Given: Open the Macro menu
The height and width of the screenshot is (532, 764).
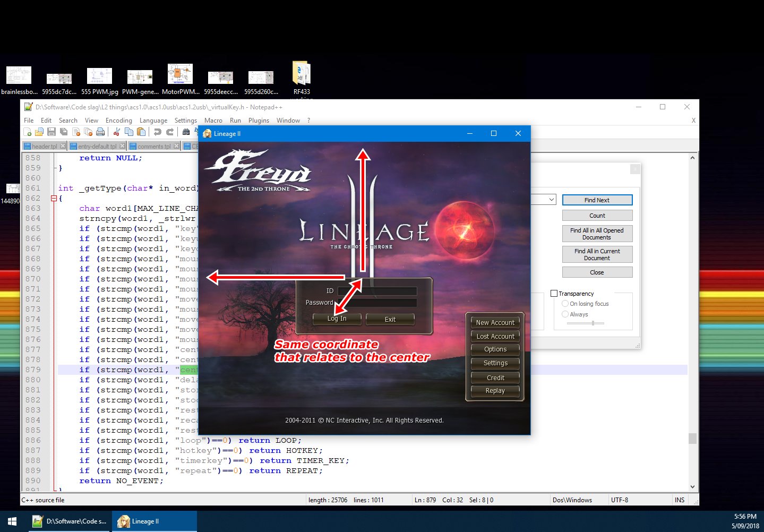Looking at the screenshot, I should coord(213,121).
